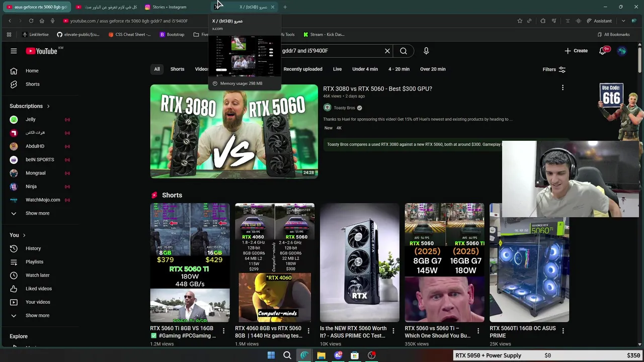This screenshot has width=644, height=362.
Task: Select the Recently uploaded chip
Action: pyautogui.click(x=303, y=69)
